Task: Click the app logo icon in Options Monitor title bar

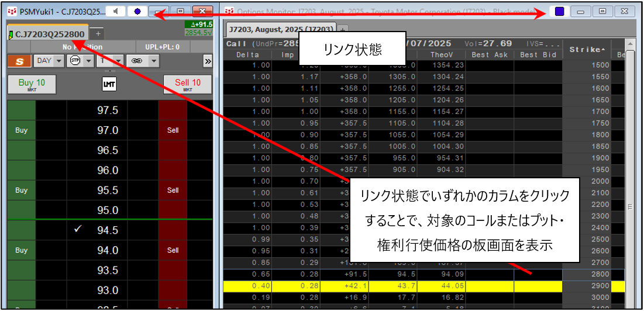Action: (x=229, y=11)
